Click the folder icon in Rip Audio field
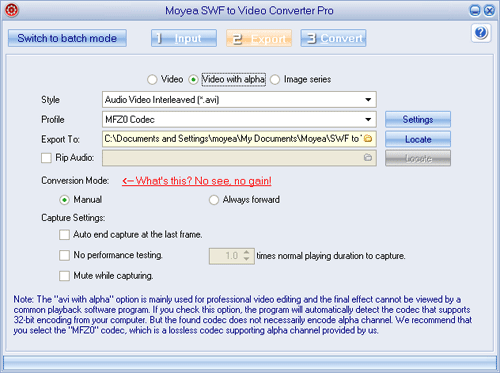 pos(368,157)
